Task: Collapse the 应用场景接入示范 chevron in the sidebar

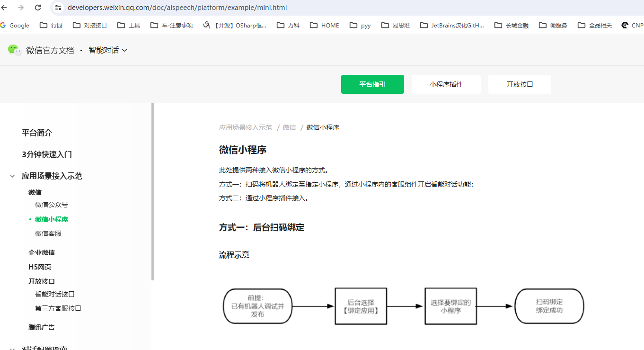Action: coord(12,176)
